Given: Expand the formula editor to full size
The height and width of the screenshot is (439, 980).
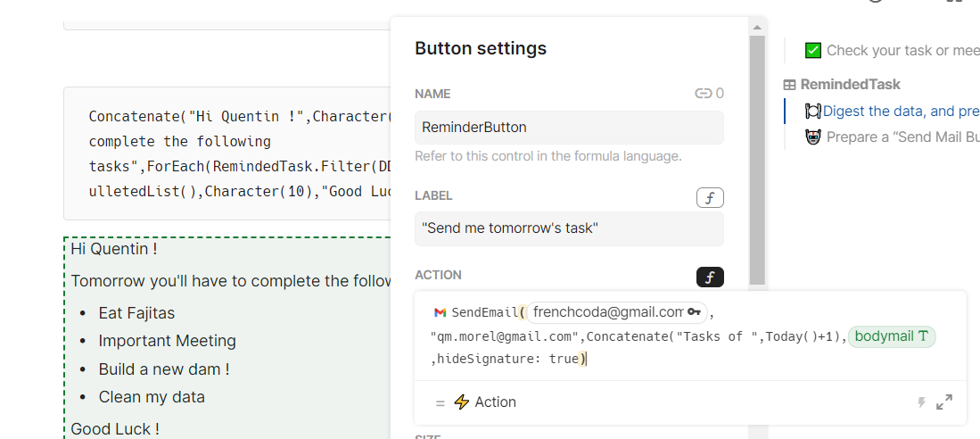Looking at the screenshot, I should pyautogui.click(x=944, y=402).
